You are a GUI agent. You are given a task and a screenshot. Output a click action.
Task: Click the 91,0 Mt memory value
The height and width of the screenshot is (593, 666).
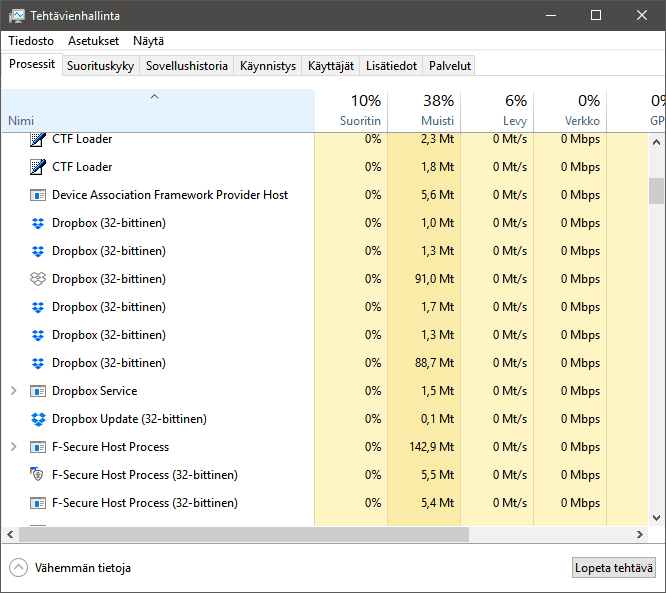click(x=435, y=279)
